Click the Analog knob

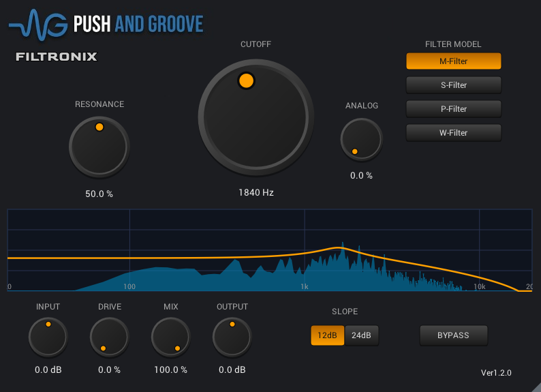[362, 139]
